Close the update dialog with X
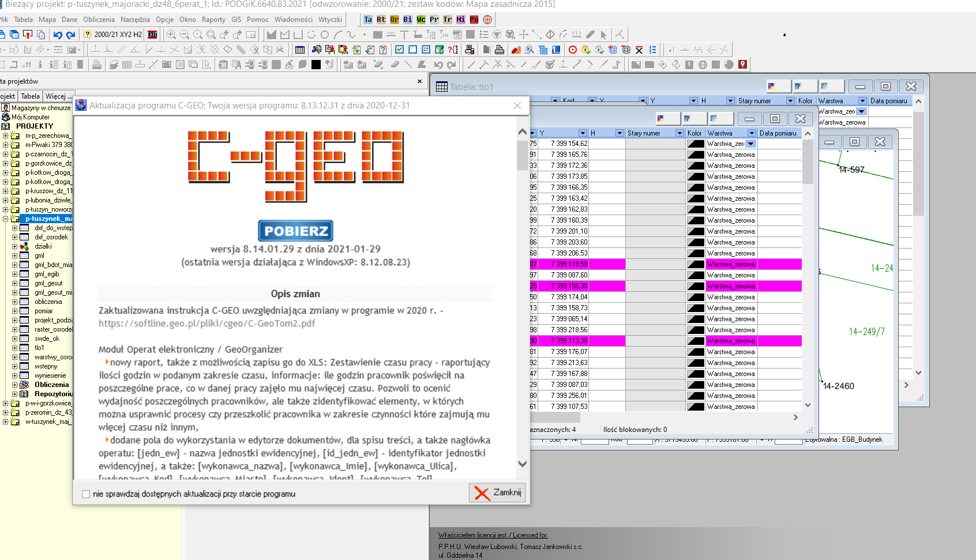Image resolution: width=976 pixels, height=560 pixels. pyautogui.click(x=517, y=106)
